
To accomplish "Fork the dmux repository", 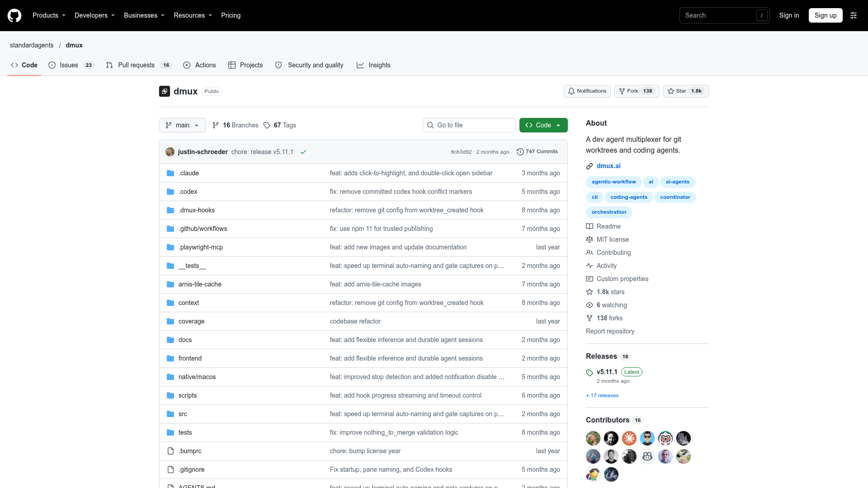I will coord(637,91).
